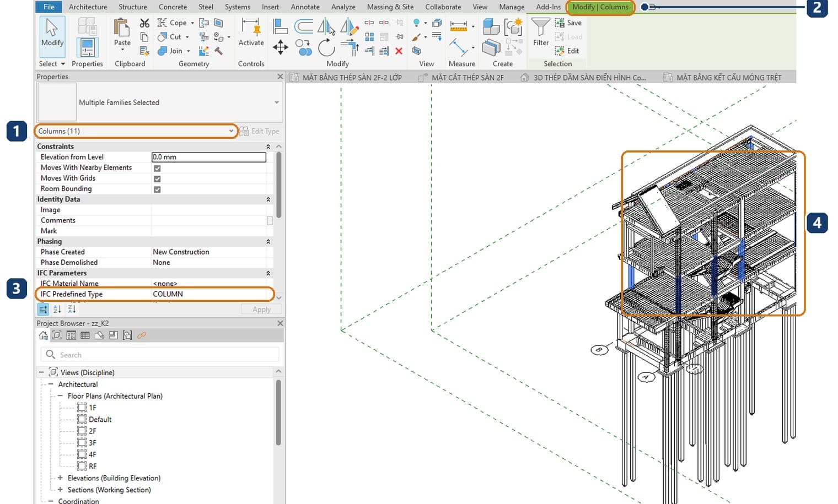Select the Rotate tool icon

(326, 47)
